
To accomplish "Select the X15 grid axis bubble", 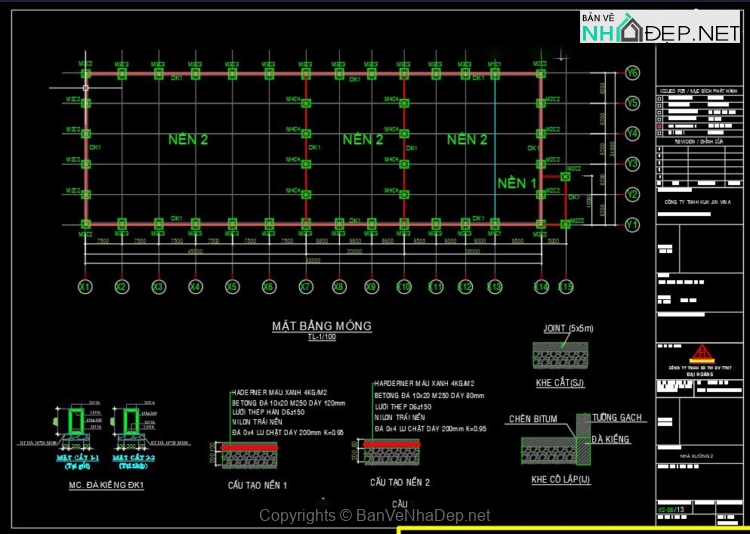I will (x=566, y=287).
